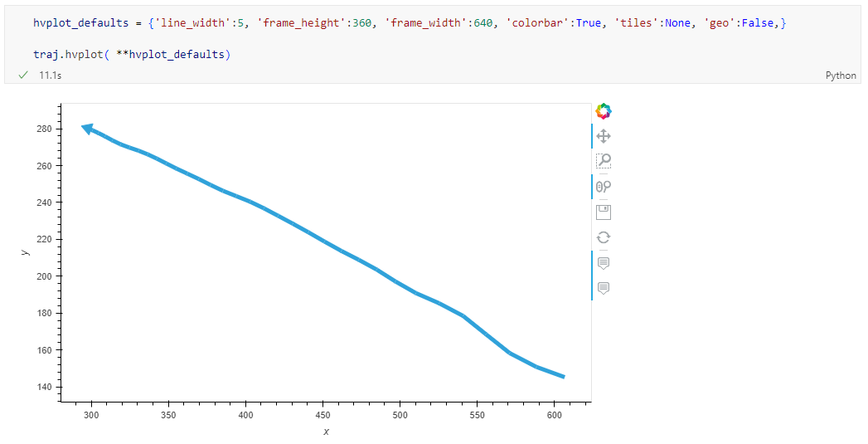Toggle the lower Hover tool
Image resolution: width=868 pixels, height=444 pixels.
604,288
